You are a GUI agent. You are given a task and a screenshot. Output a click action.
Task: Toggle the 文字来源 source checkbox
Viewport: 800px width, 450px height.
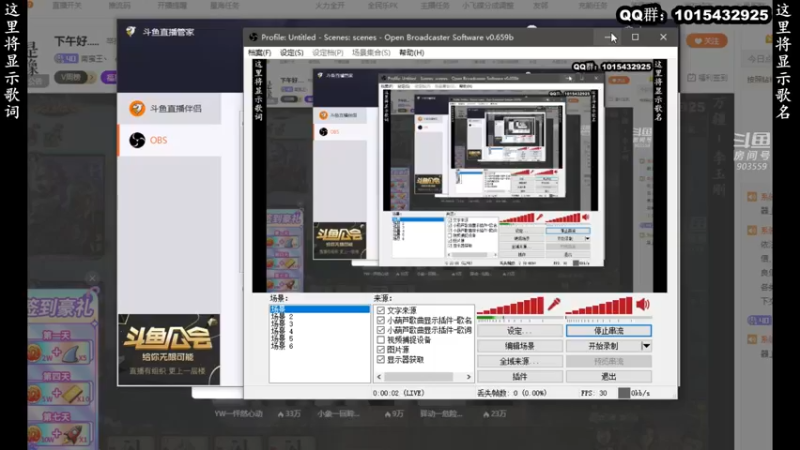point(381,310)
